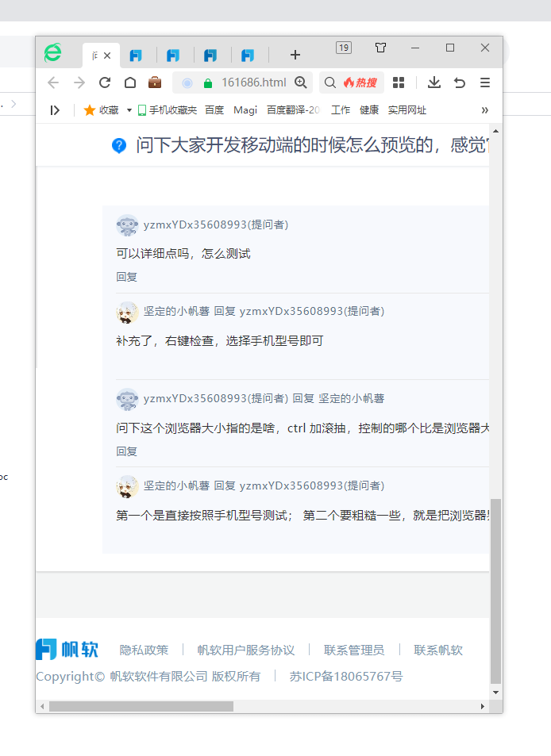Open the 联系管理员 footer link
551x756 pixels.
coord(354,650)
